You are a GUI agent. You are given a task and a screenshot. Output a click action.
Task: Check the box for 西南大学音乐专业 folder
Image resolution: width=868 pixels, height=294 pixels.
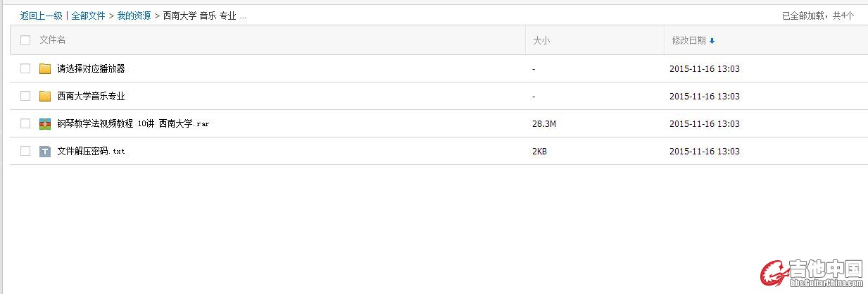click(x=25, y=96)
